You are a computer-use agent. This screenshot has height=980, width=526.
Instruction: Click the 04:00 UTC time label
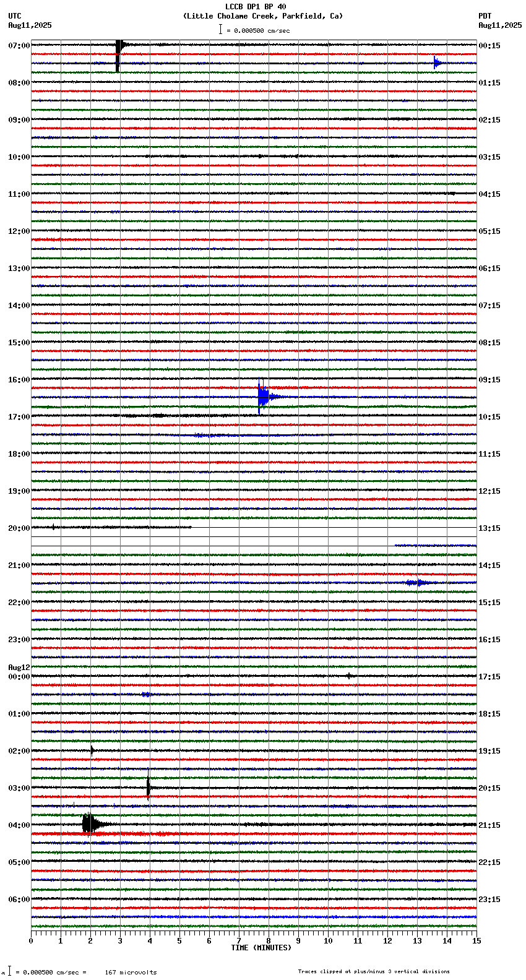point(19,825)
